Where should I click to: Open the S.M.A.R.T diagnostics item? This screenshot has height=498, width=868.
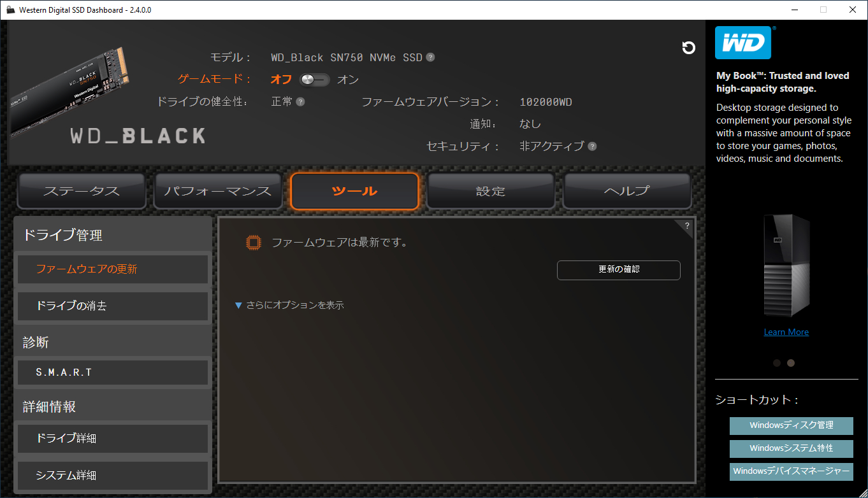pyautogui.click(x=113, y=373)
